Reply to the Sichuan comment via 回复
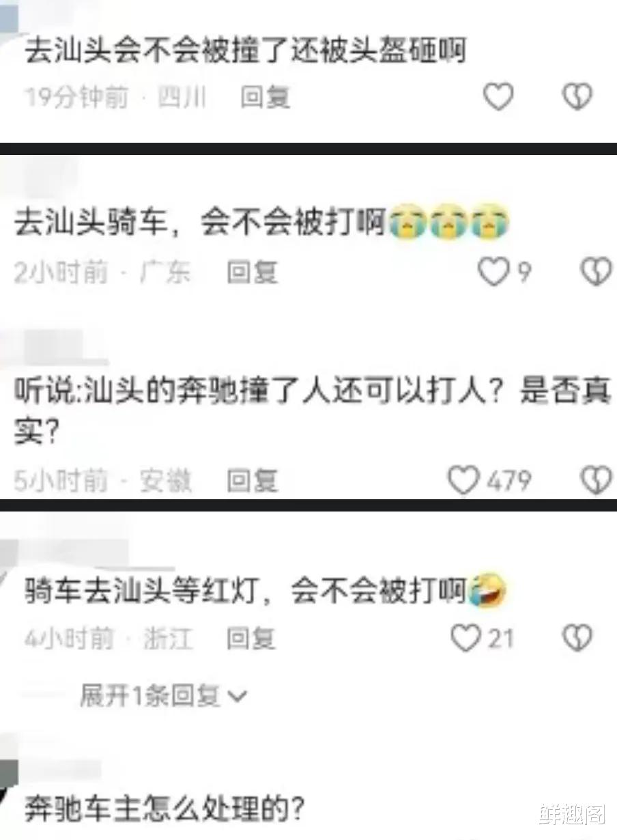Viewport: 617px width, 840px height. (266, 98)
